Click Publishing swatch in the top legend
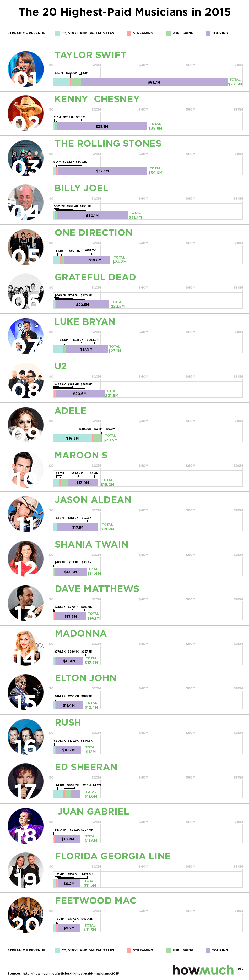Screen dimensions: 249x980 coord(169,34)
